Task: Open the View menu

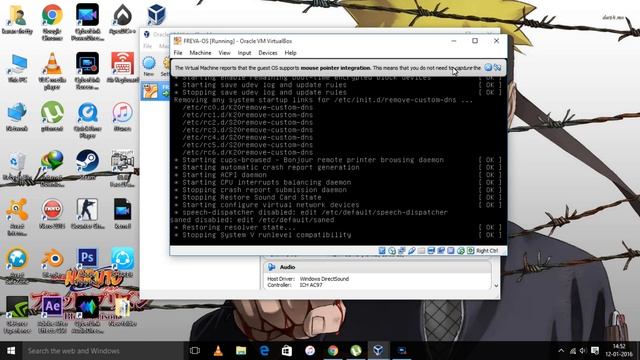Action: click(224, 53)
